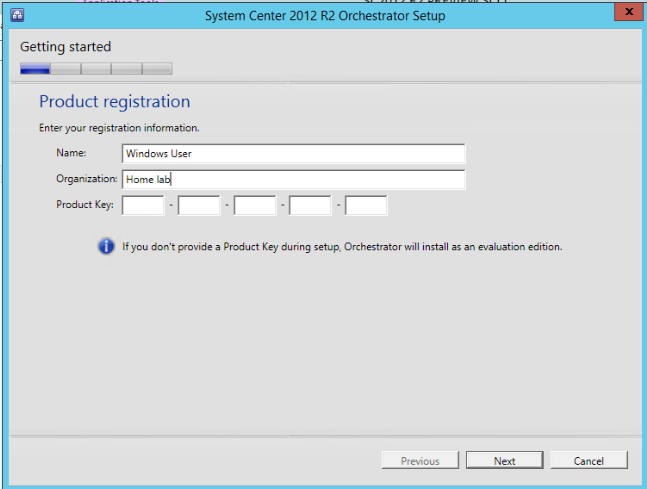Viewport: 647px width, 489px height.
Task: Click the filled first progress step segment
Action: coord(35,69)
